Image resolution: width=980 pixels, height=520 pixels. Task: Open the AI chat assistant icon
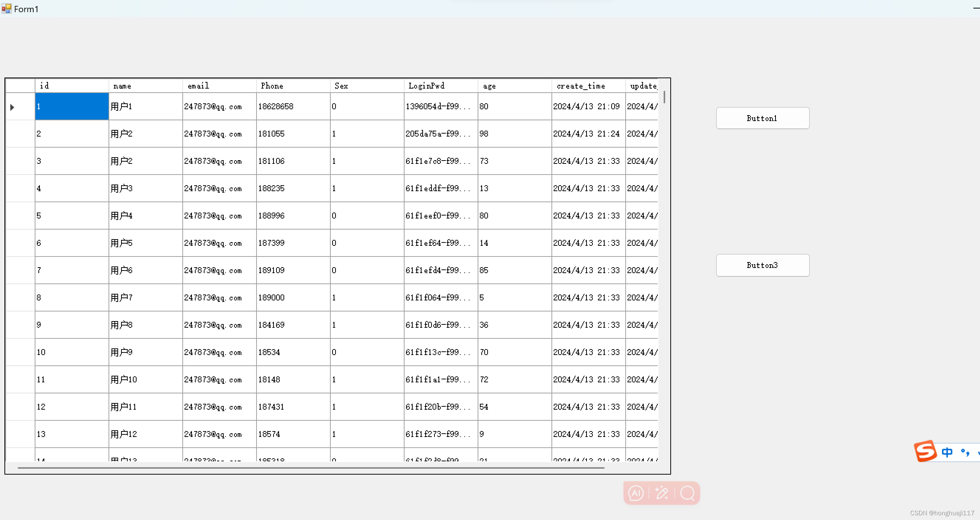[x=636, y=493]
